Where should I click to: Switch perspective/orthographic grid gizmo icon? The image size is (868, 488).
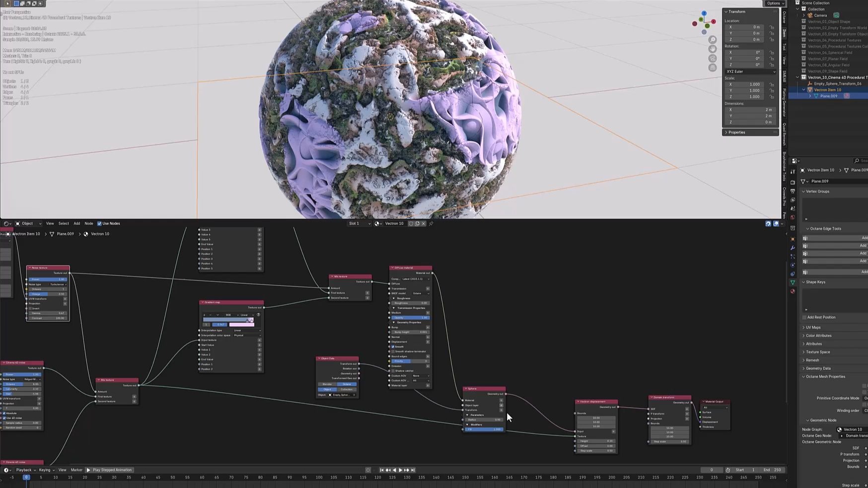(x=713, y=68)
